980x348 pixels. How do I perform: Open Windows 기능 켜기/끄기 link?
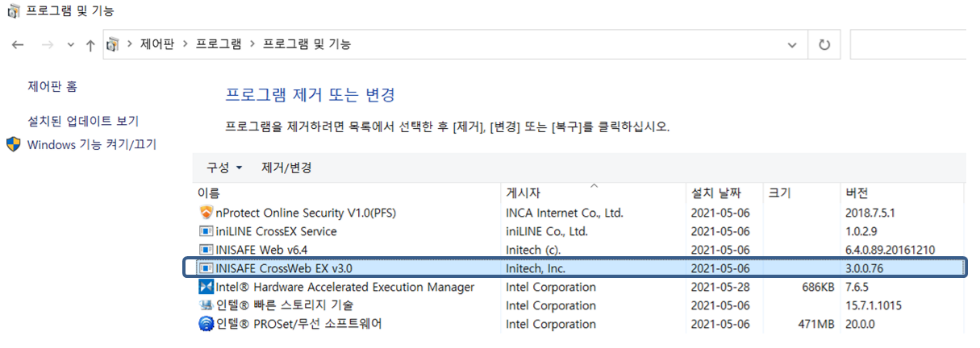(x=92, y=145)
